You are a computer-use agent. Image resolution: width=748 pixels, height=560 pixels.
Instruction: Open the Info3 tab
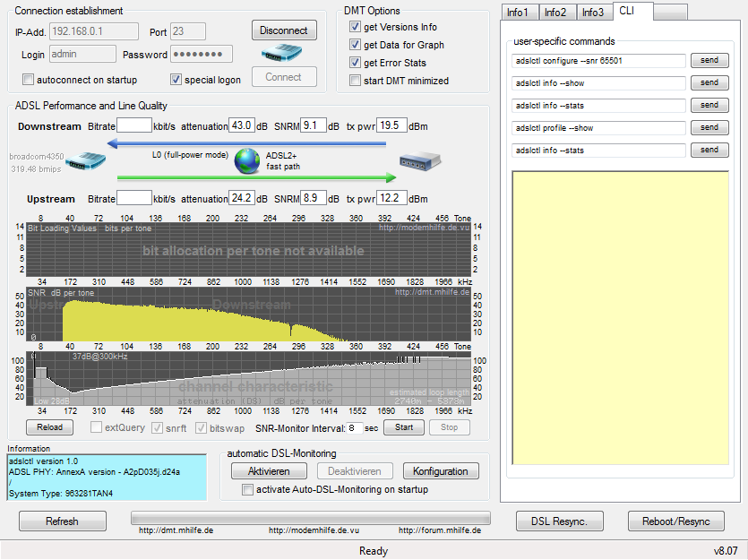click(595, 13)
